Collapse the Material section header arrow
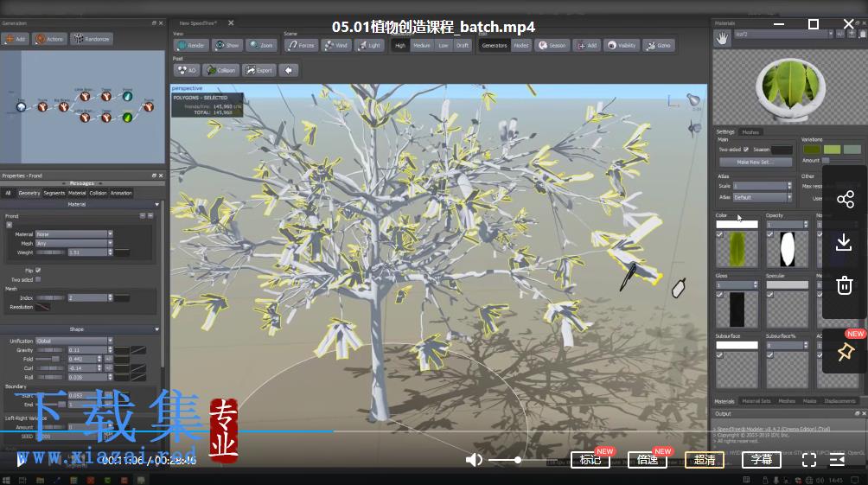The height and width of the screenshot is (485, 868). pyautogui.click(x=156, y=204)
